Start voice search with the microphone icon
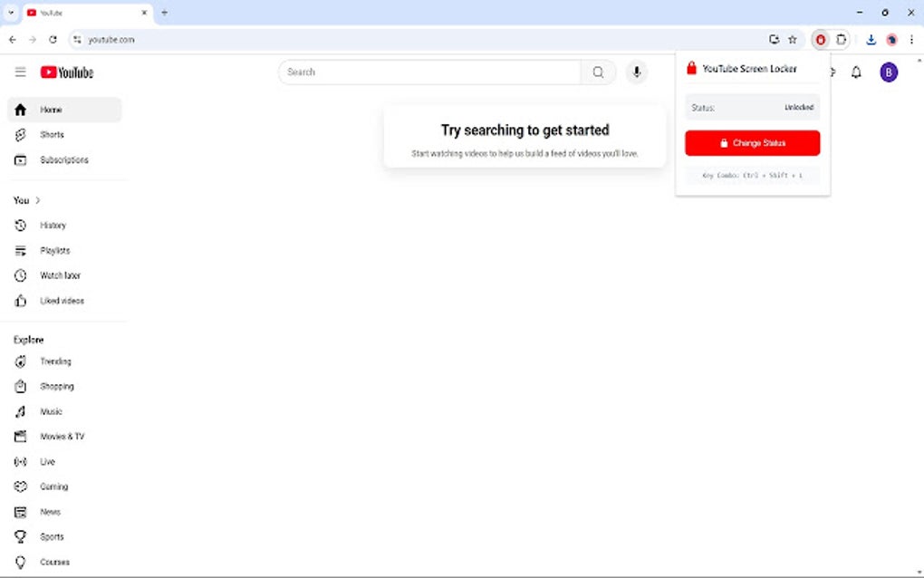 click(x=637, y=72)
